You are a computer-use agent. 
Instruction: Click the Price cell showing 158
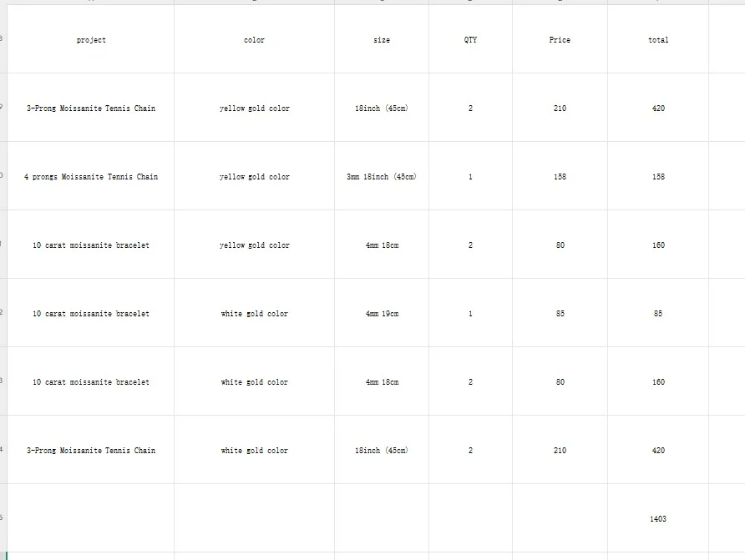pos(560,177)
